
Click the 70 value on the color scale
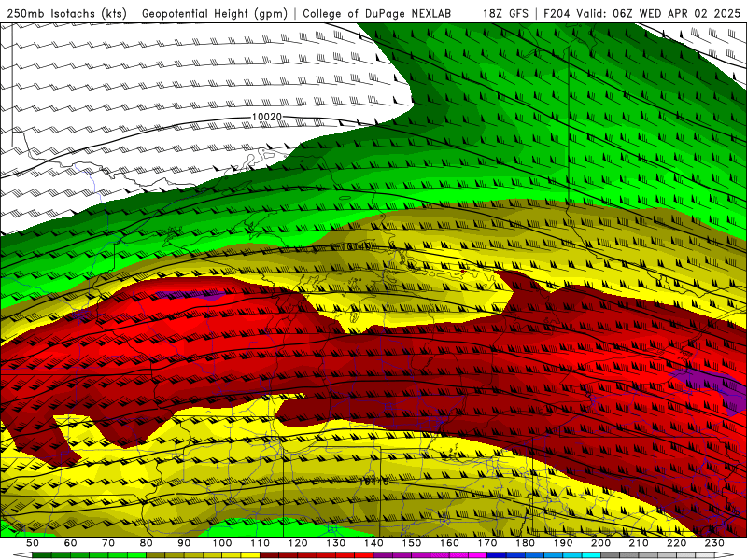[108, 543]
